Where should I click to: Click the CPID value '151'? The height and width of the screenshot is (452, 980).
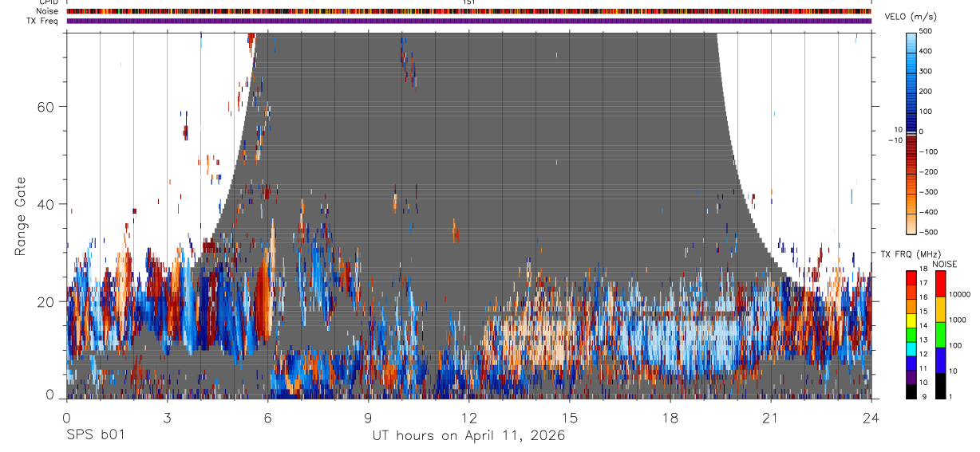(469, 2)
